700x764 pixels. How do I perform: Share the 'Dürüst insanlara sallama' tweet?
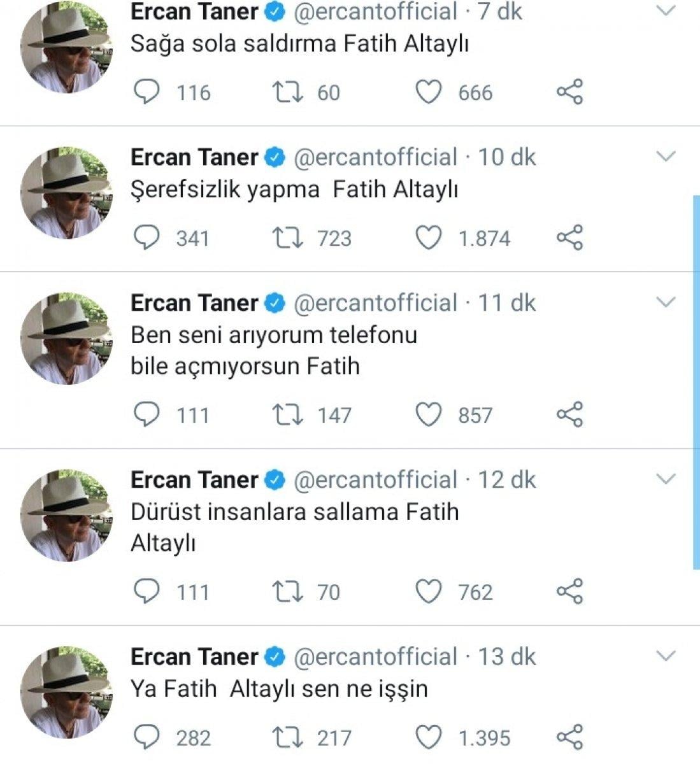coord(570,591)
